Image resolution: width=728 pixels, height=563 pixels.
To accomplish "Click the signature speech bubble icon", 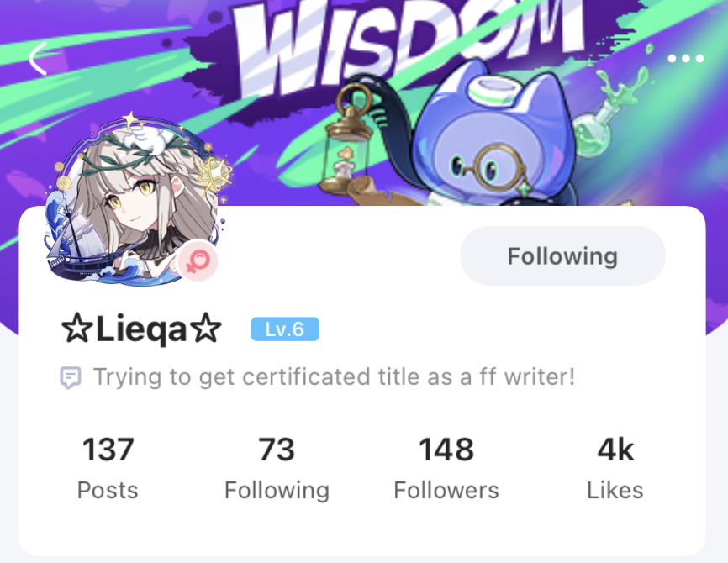I will 71,377.
